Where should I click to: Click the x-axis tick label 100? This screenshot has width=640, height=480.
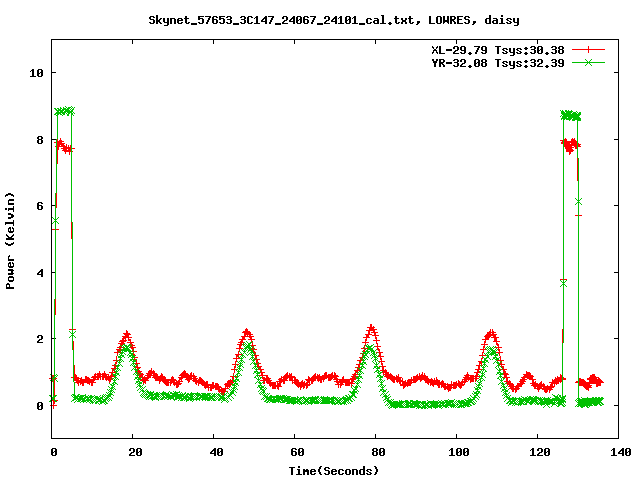point(456,452)
